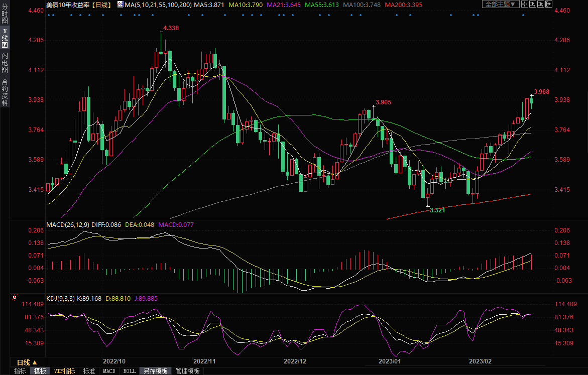Click the 4.338 high price marker
Screen dimensions: 588x375
click(171, 28)
